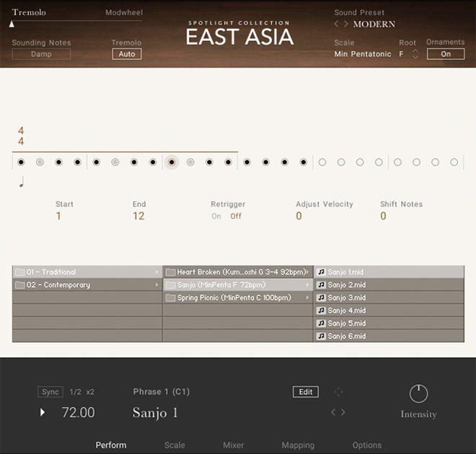Select the Sanjo 3.mid file icon
This screenshot has width=476, height=454.
321,297
